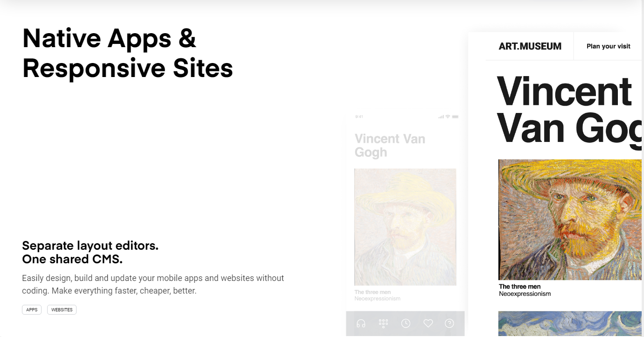Click the question mark help icon
Viewport: 644px width, 337px height.
pyautogui.click(x=449, y=323)
